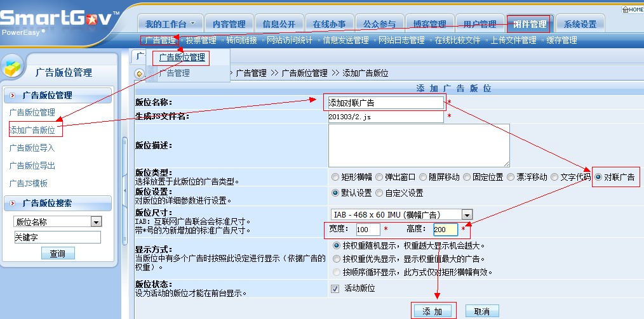Click the 网站日志管理 submenu item

401,41
